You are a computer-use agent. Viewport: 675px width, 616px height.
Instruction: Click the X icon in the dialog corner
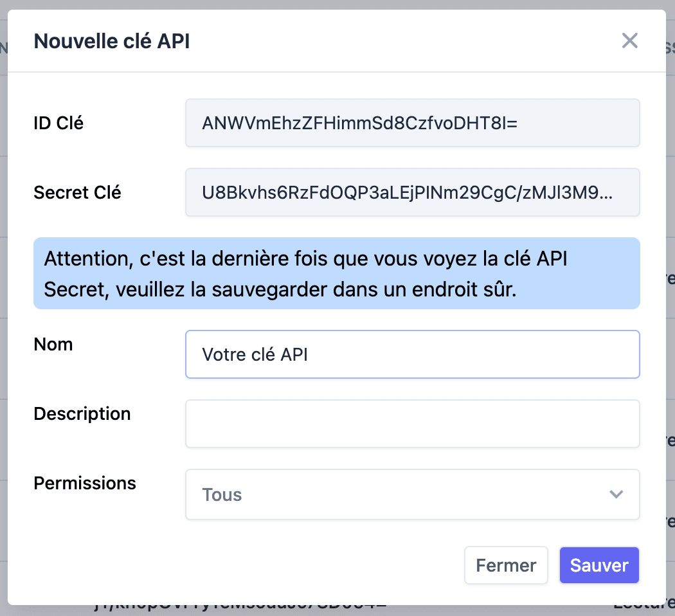coord(629,41)
